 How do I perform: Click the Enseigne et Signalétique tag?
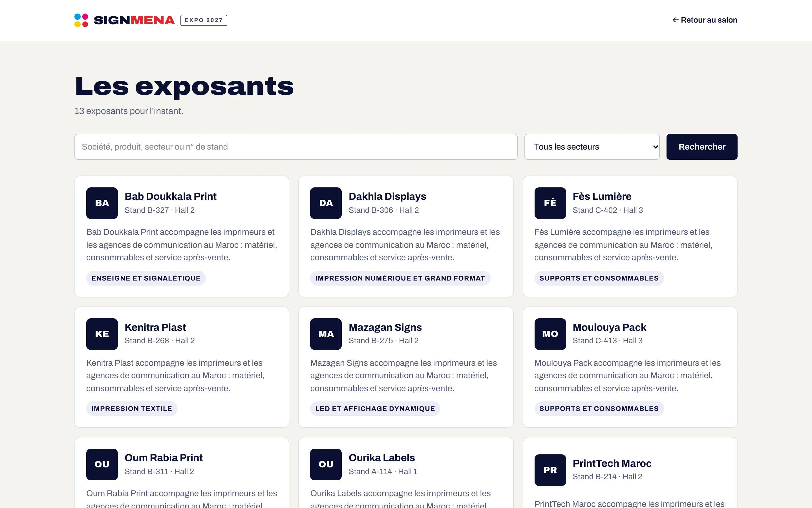click(146, 278)
